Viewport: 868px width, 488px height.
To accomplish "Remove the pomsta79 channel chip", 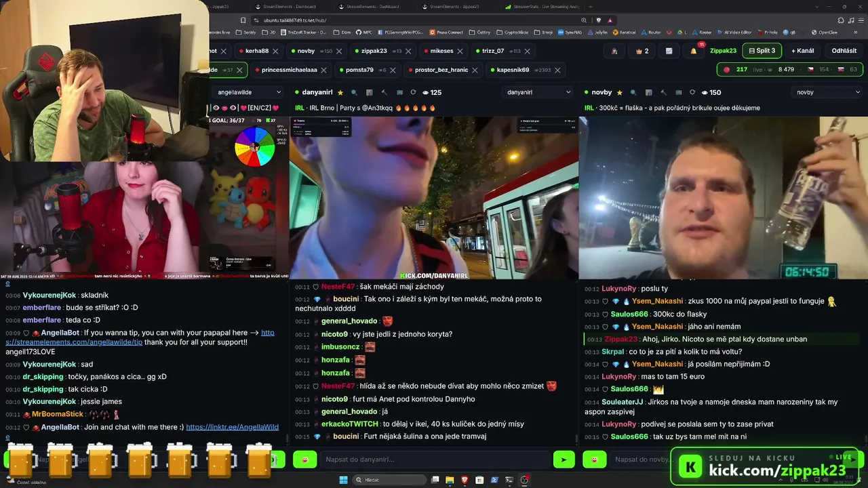I will point(393,70).
